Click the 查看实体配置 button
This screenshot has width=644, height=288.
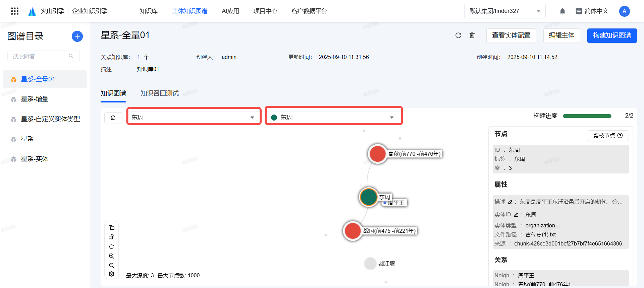[511, 35]
